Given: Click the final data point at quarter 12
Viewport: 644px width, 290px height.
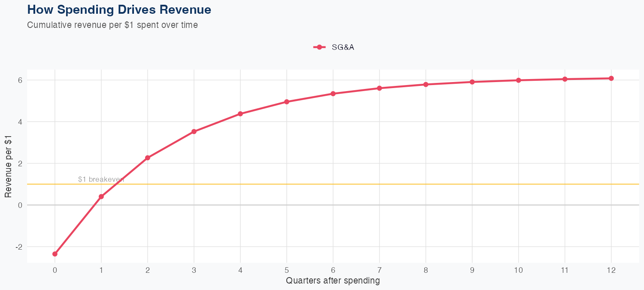Looking at the screenshot, I should coord(611,78).
